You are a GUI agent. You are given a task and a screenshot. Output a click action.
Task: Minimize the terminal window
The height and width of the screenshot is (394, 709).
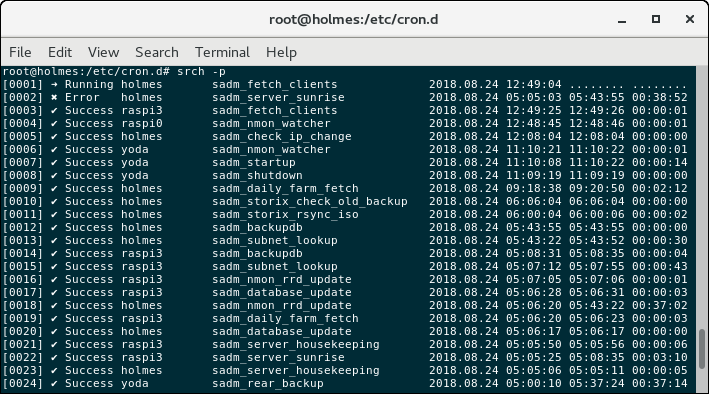[622, 20]
